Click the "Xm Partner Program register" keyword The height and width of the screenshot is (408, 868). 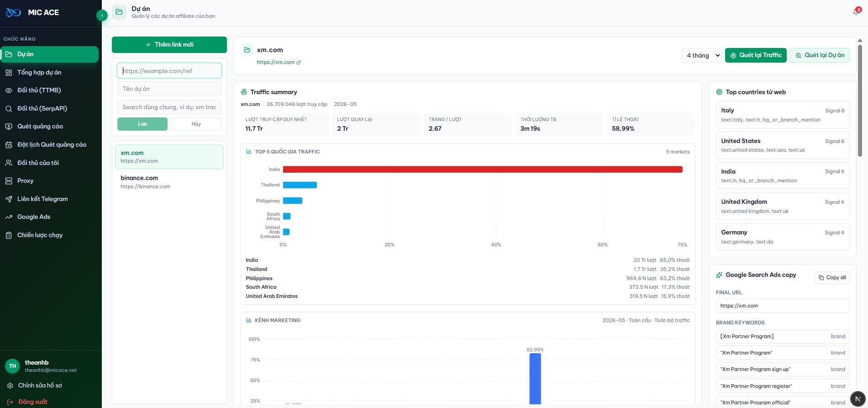(x=783, y=386)
